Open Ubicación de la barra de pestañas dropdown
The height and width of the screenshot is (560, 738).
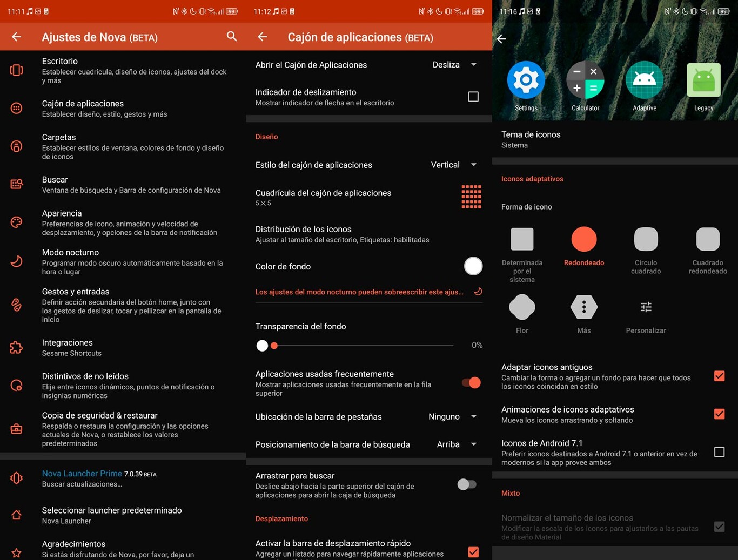tap(453, 416)
